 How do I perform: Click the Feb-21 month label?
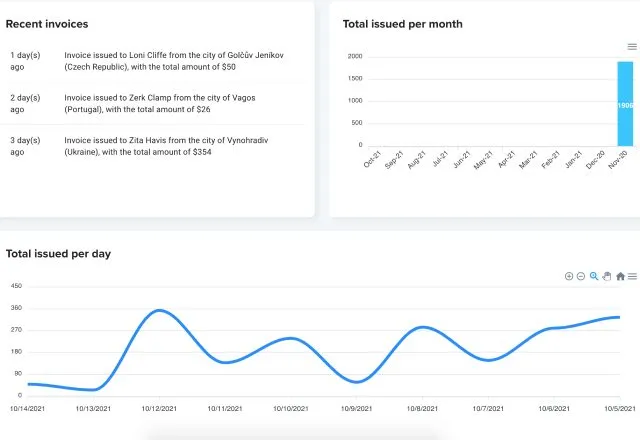(551, 160)
